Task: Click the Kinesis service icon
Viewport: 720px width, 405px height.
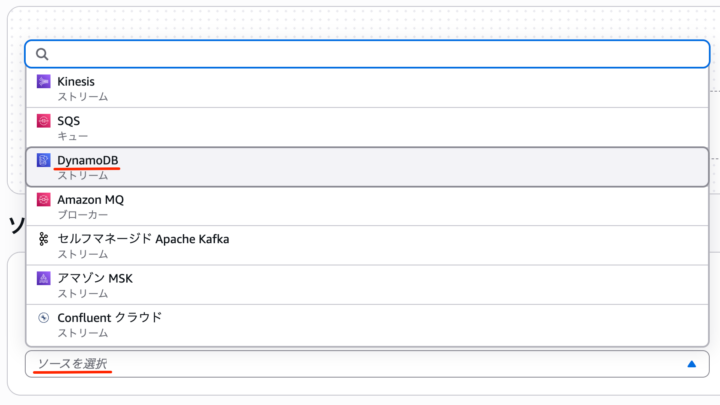Action: (43, 81)
